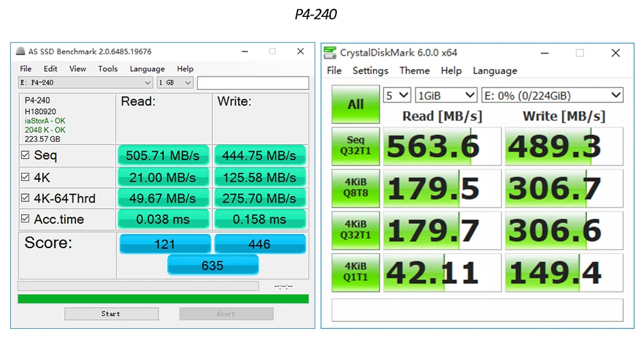Click the 21.00 MB/s 4K read result
The image size is (644, 339).
(x=163, y=177)
